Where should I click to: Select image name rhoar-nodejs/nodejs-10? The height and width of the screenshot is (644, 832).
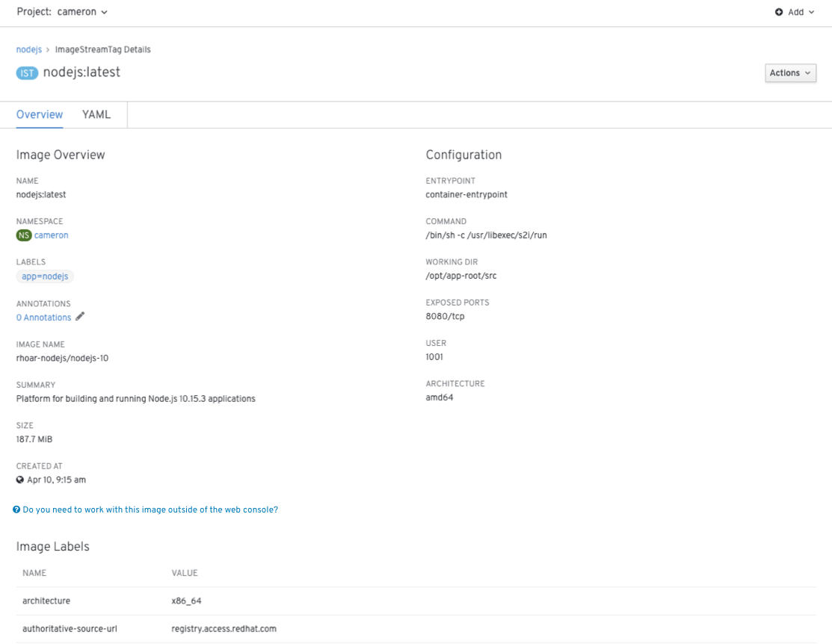pos(62,358)
